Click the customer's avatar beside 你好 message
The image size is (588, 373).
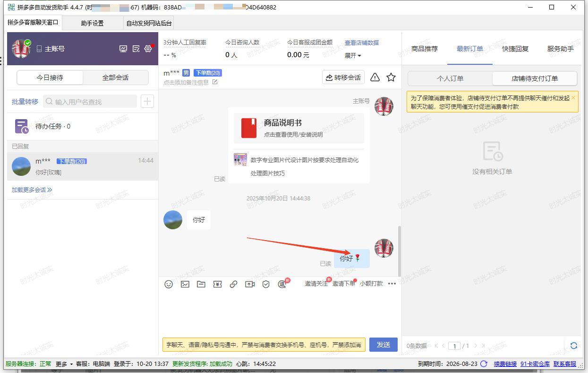173,220
